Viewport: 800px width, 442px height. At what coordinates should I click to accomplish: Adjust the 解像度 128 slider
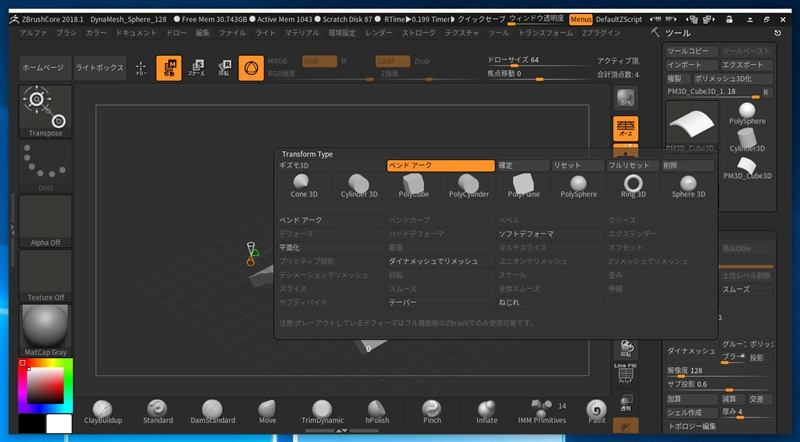tap(719, 372)
